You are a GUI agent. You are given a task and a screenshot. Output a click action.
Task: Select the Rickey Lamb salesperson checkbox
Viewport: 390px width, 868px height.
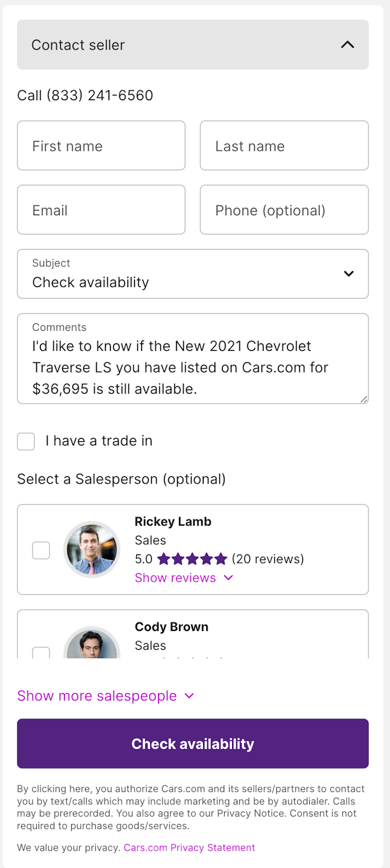(41, 550)
